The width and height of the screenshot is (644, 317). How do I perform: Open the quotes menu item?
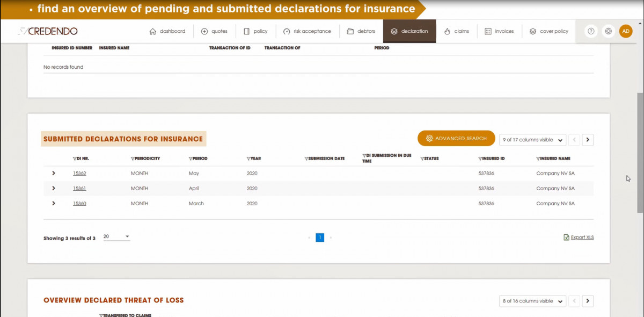click(214, 31)
